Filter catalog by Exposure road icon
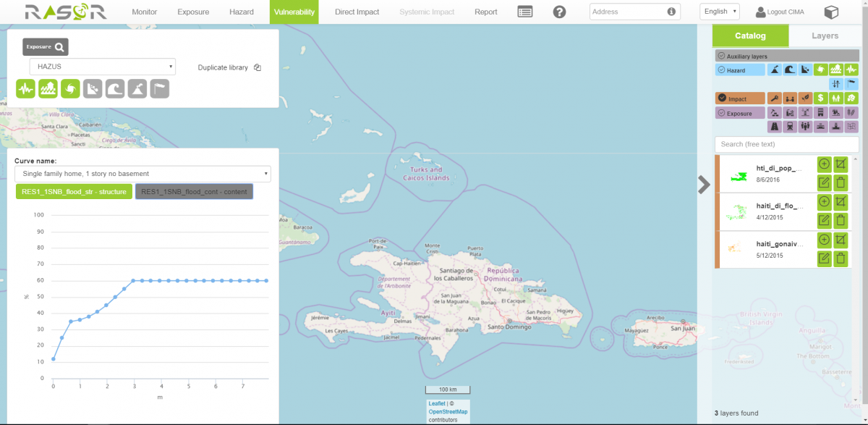Screen dimensions: 868x425 point(774,126)
